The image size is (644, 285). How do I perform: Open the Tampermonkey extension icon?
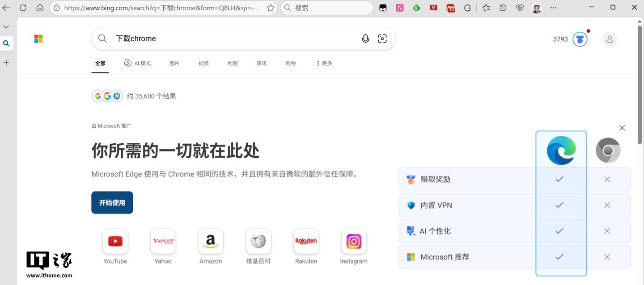383,8
